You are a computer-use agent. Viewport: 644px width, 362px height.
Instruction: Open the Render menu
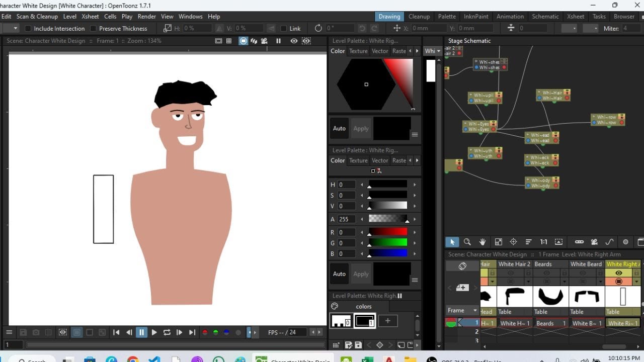(147, 17)
